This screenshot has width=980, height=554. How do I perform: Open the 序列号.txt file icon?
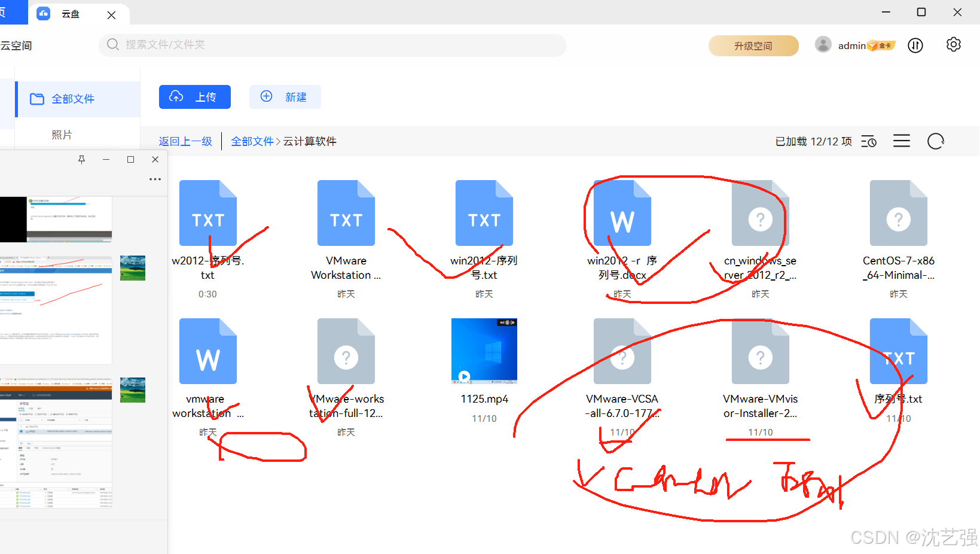tap(899, 351)
